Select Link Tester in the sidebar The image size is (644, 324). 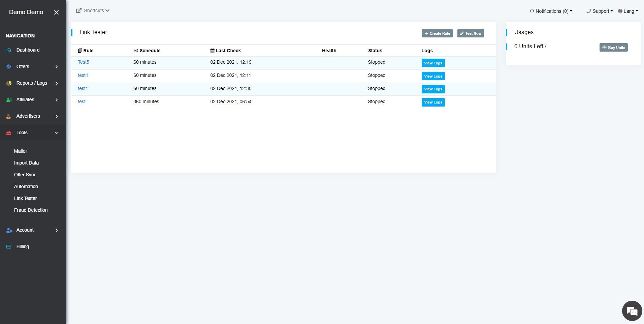(x=26, y=198)
